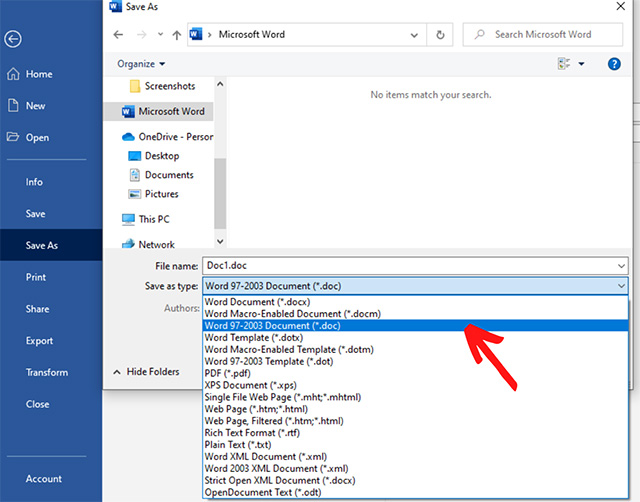Click the New document icon

pyautogui.click(x=13, y=106)
